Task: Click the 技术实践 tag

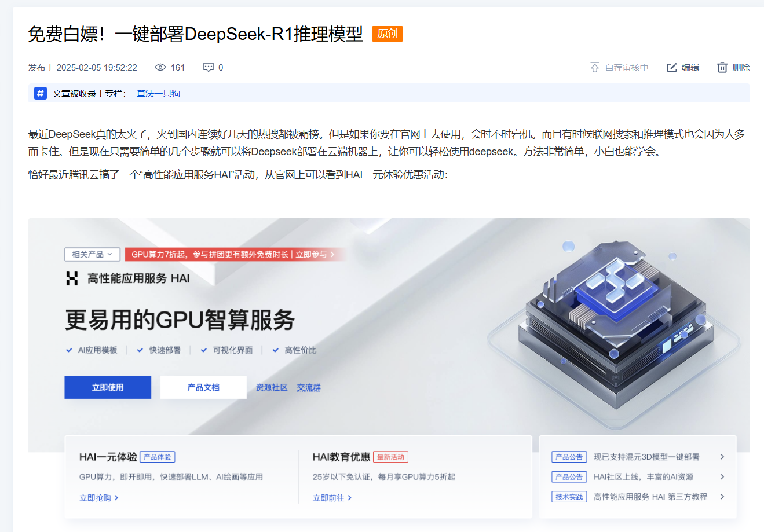Action: (569, 497)
